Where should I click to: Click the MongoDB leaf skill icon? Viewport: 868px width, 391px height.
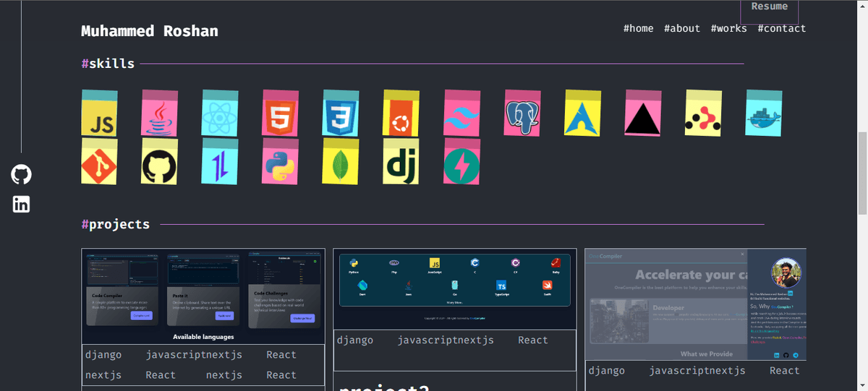341,161
